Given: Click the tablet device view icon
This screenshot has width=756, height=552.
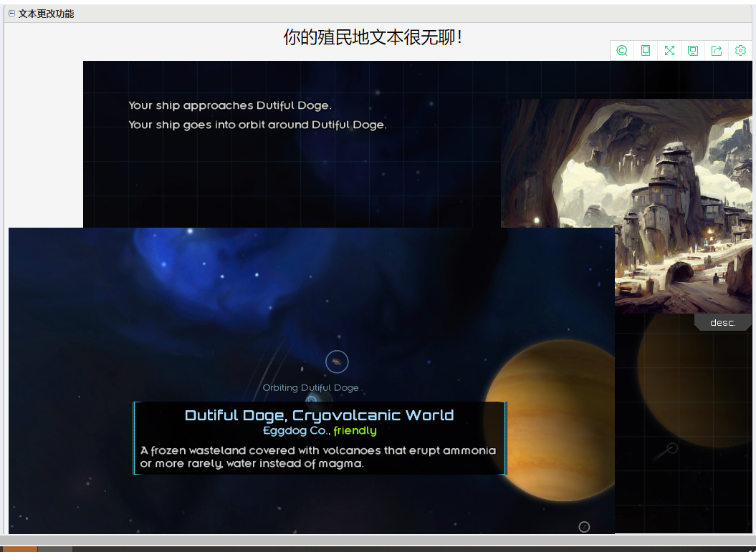Looking at the screenshot, I should (x=646, y=50).
